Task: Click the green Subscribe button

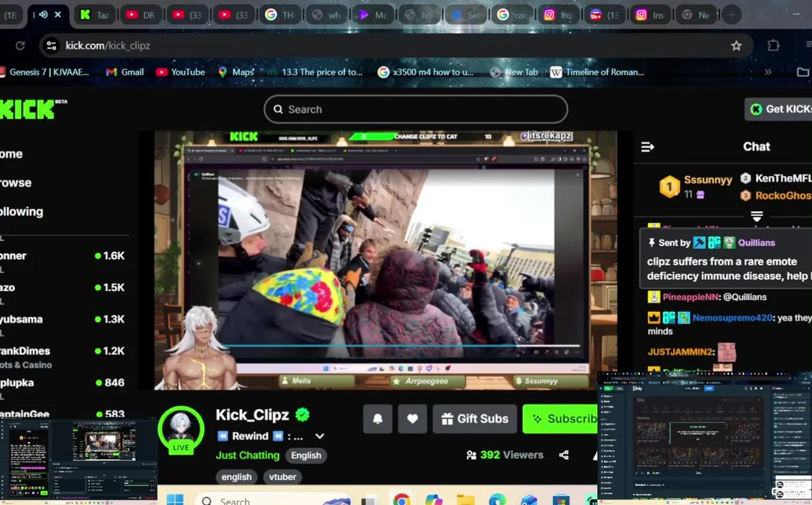Action: pos(560,419)
